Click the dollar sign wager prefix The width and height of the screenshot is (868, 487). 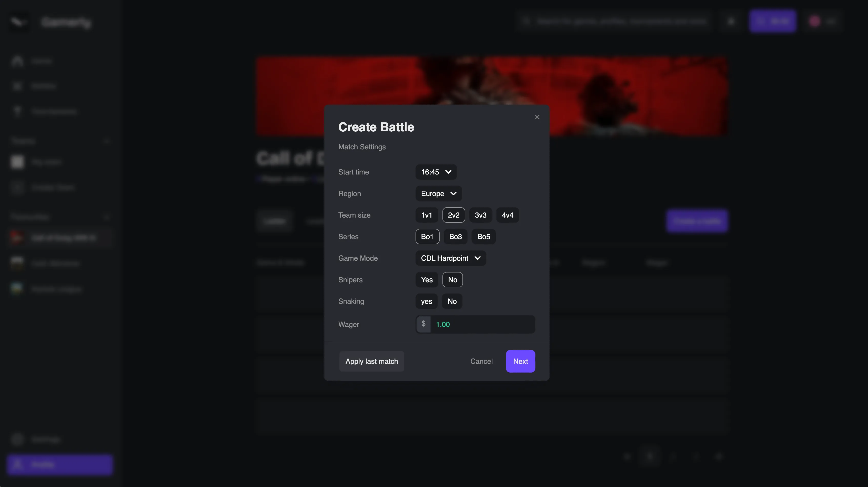point(423,324)
